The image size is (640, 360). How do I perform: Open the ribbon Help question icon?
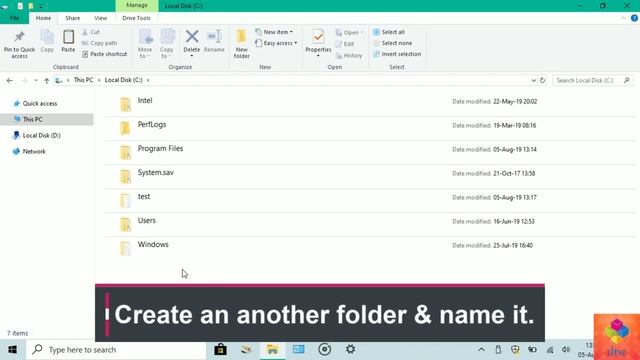click(634, 18)
